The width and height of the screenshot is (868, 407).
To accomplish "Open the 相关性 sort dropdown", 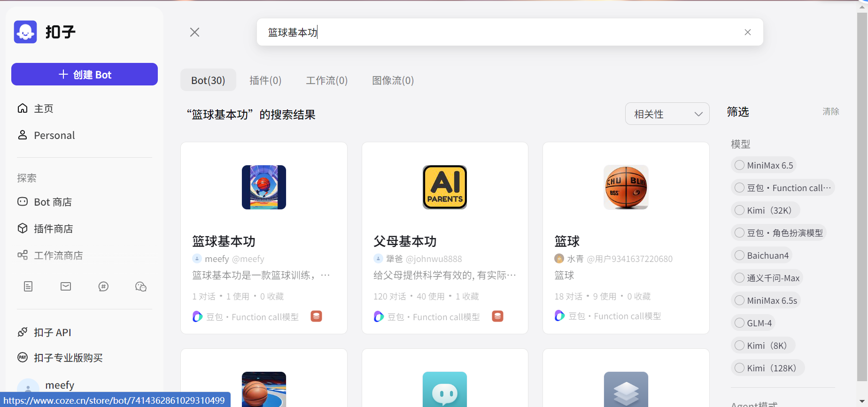I will (667, 114).
